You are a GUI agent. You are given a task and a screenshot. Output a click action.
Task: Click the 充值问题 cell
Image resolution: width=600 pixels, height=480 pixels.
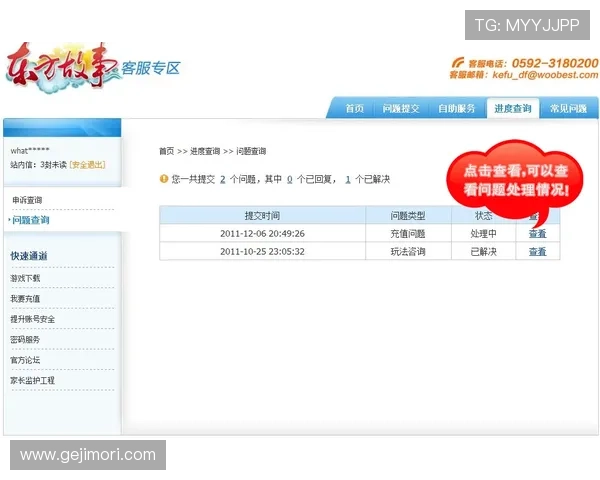coord(408,233)
